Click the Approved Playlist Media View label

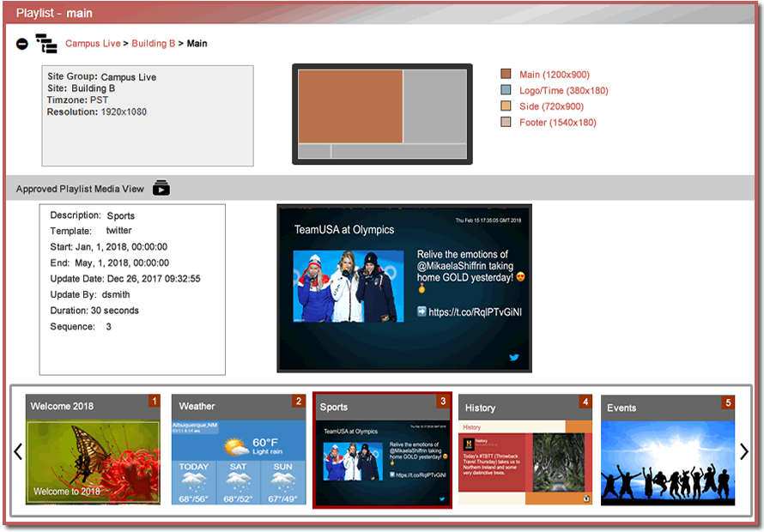pos(80,189)
